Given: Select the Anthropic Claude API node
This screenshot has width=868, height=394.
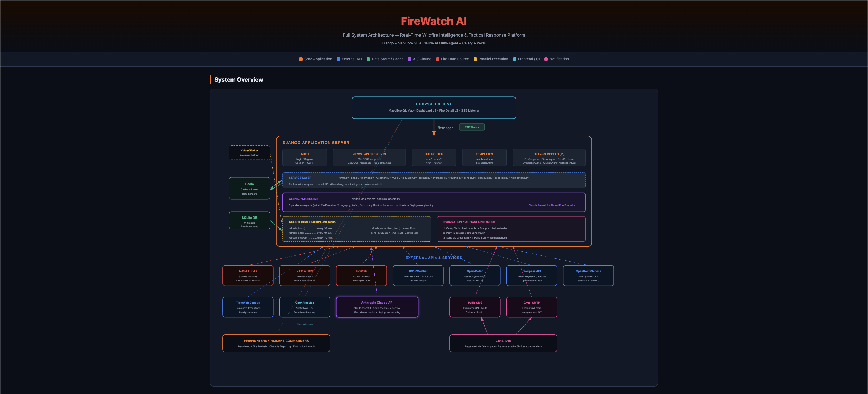Looking at the screenshot, I should click(x=377, y=307).
